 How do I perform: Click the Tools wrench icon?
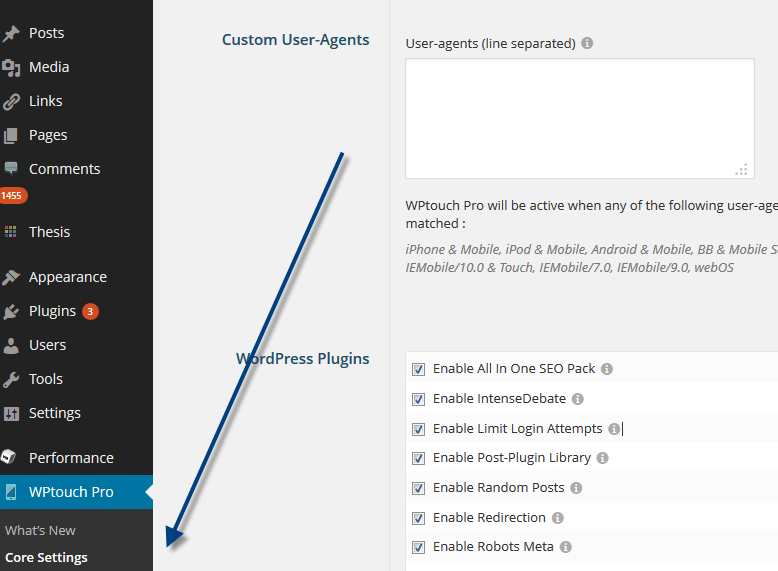(x=10, y=380)
